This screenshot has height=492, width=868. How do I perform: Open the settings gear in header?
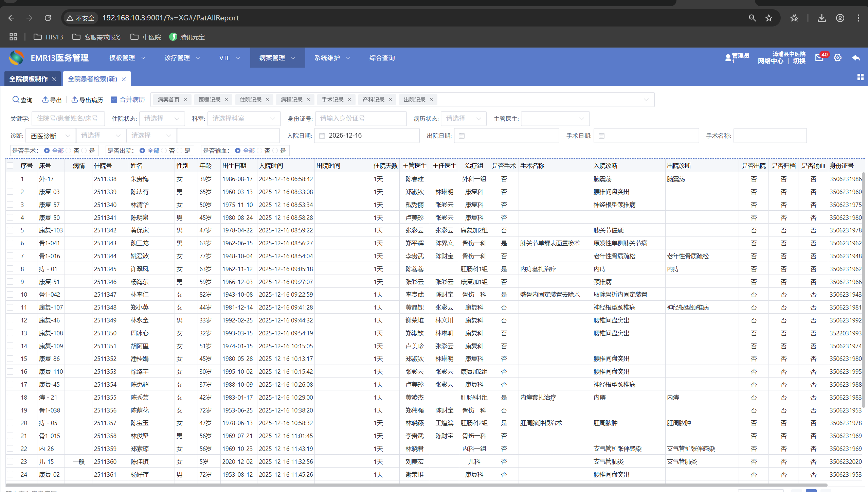pyautogui.click(x=838, y=58)
